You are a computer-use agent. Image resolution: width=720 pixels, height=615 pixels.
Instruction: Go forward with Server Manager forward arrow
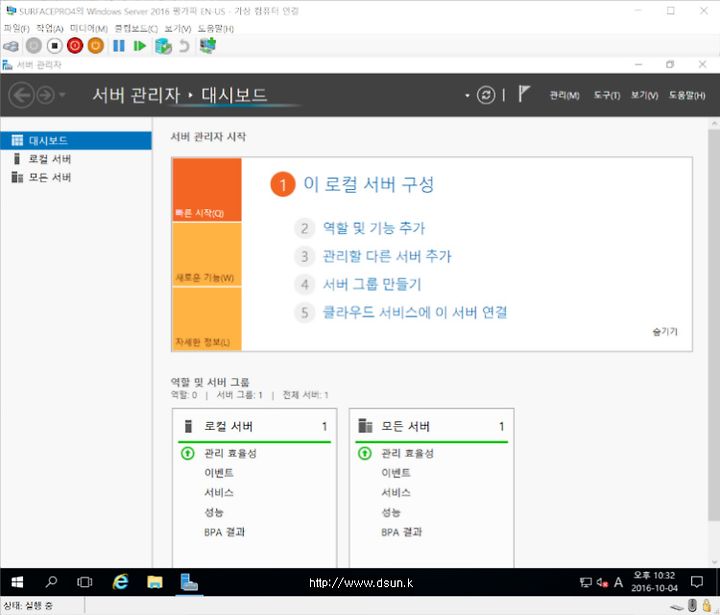[45, 95]
